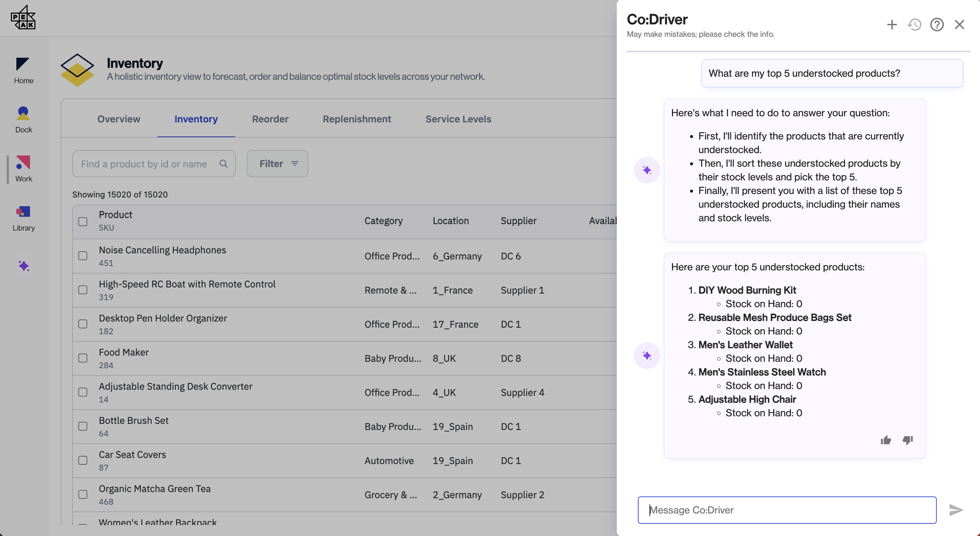Open the Dock sidebar icon
Screen dimensions: 980x536
[x=23, y=120]
